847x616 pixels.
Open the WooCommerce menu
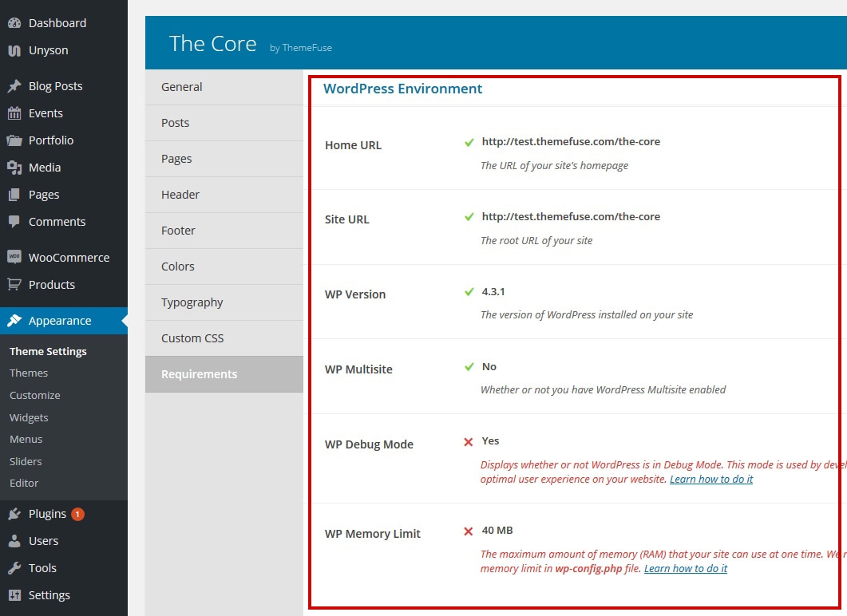[x=64, y=258]
